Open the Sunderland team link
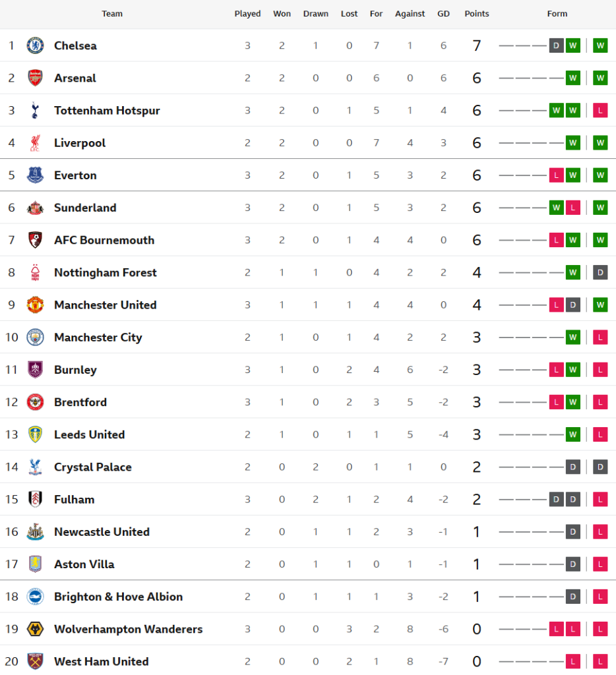 pyautogui.click(x=85, y=208)
